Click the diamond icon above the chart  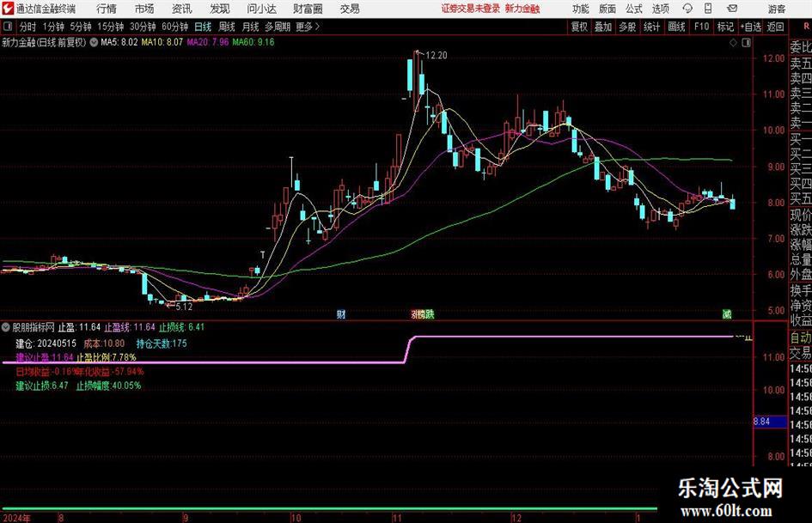(733, 43)
